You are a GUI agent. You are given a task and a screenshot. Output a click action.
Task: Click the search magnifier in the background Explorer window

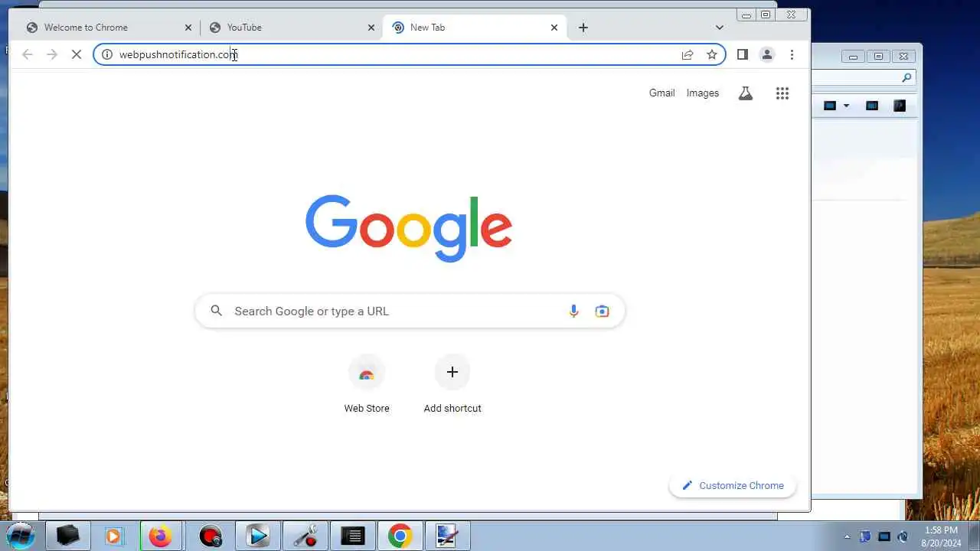906,77
